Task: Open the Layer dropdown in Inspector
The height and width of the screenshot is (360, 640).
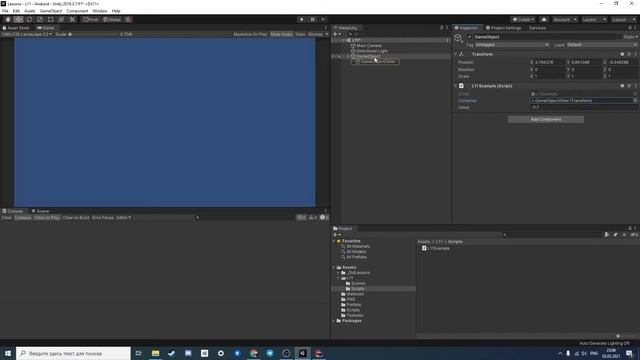Action: point(602,44)
